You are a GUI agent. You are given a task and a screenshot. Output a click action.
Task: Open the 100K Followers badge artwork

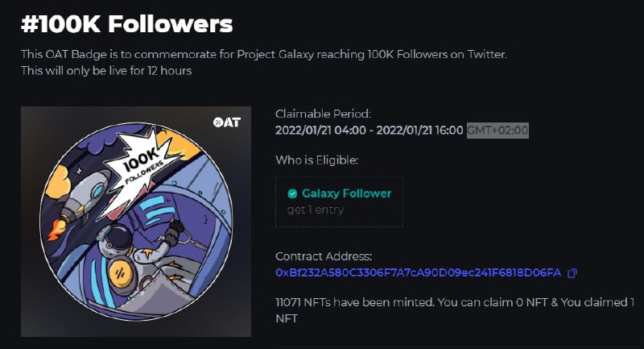coord(136,222)
